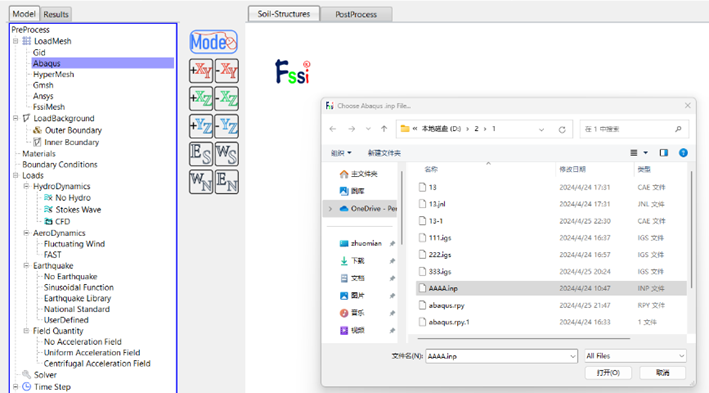Switch to the Results tab

[56, 14]
